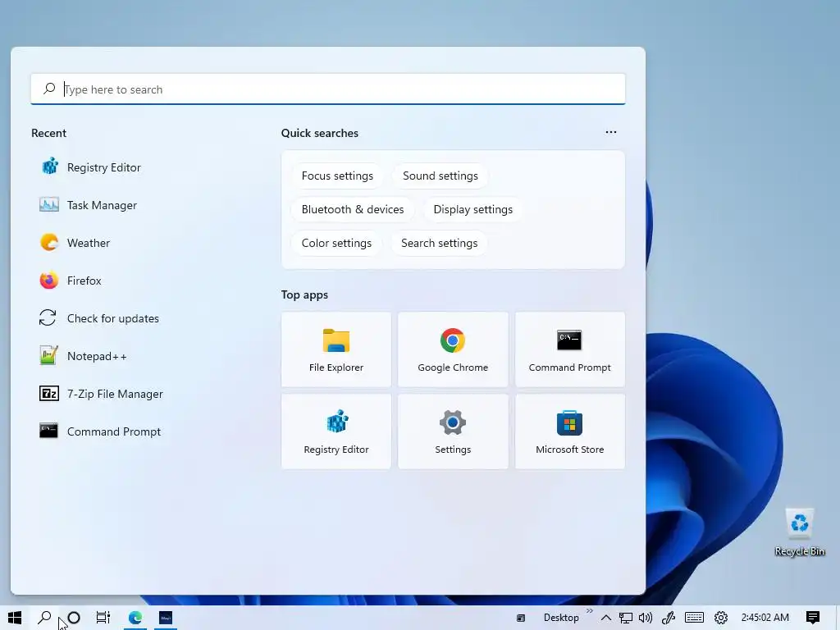Image resolution: width=840 pixels, height=630 pixels.
Task: Open Cortana circle icon on taskbar
Action: (74, 618)
